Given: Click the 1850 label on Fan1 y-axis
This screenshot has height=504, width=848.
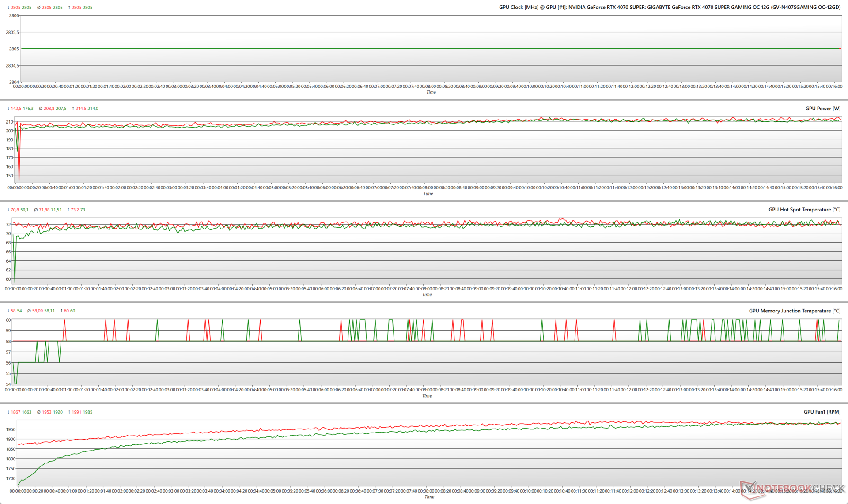Looking at the screenshot, I should [x=11, y=449].
